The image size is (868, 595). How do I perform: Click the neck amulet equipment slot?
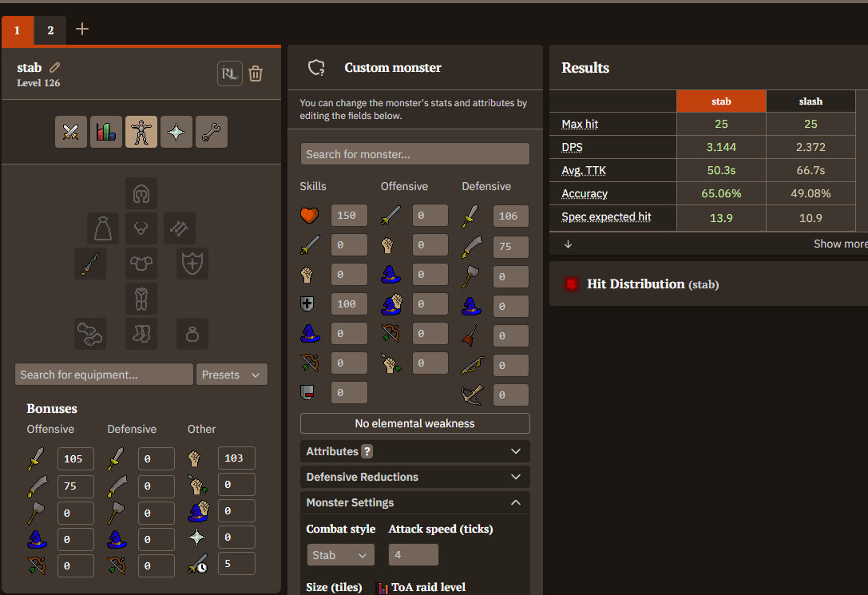coord(141,228)
